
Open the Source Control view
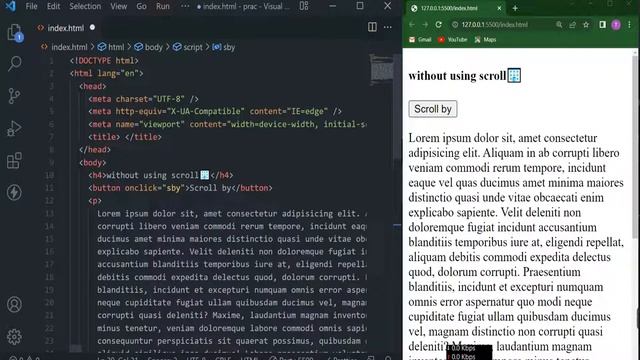pyautogui.click(x=14, y=96)
